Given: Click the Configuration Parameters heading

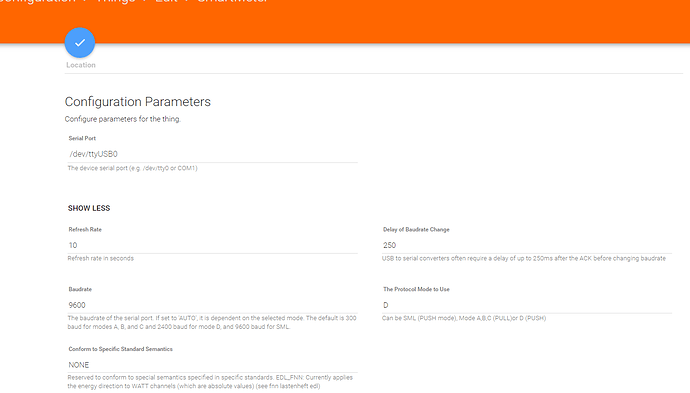Looking at the screenshot, I should point(138,102).
